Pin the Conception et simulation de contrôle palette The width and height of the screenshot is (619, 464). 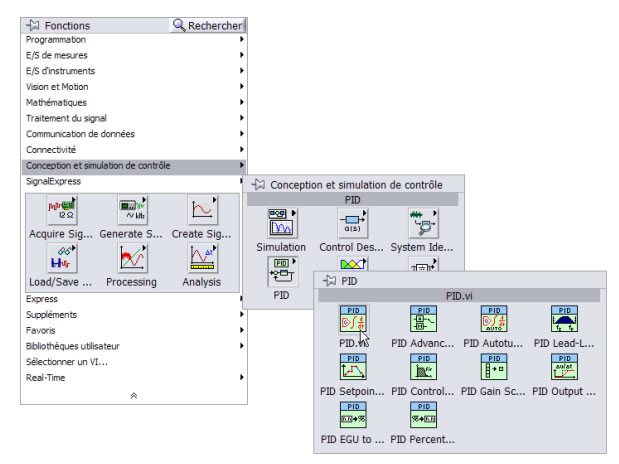pyautogui.click(x=258, y=184)
